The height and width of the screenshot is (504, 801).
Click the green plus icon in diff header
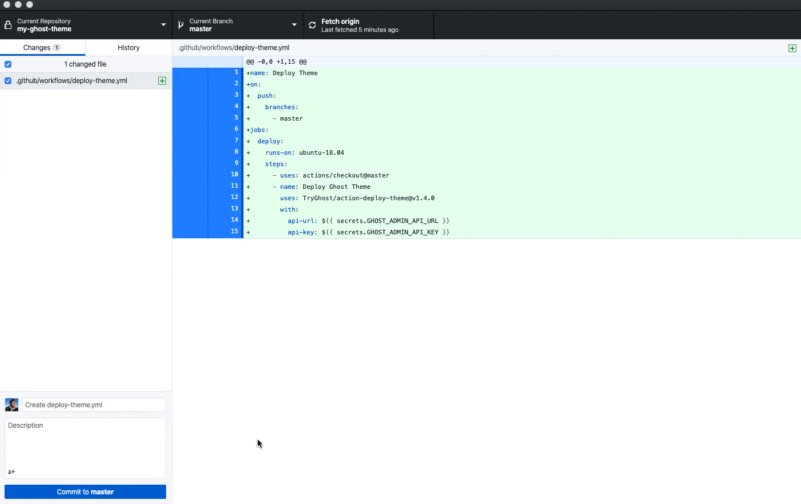point(792,47)
